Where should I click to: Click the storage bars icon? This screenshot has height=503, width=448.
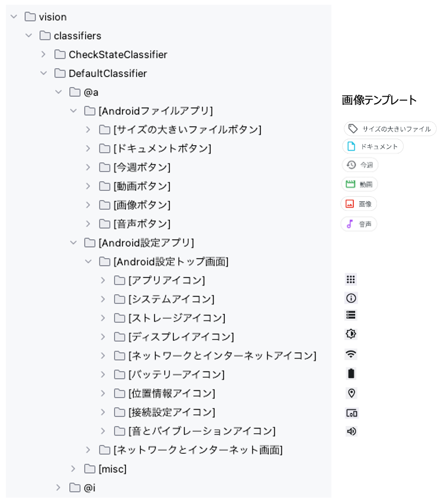tap(350, 315)
